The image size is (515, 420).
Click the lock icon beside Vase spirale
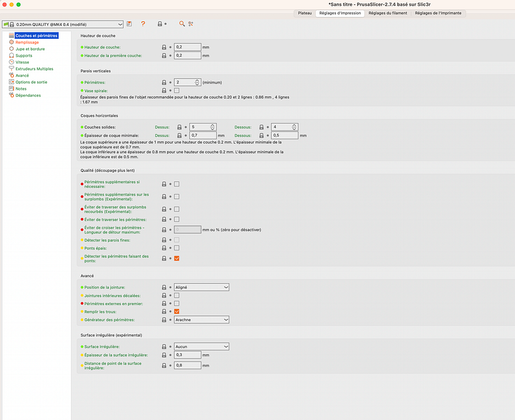[165, 91]
